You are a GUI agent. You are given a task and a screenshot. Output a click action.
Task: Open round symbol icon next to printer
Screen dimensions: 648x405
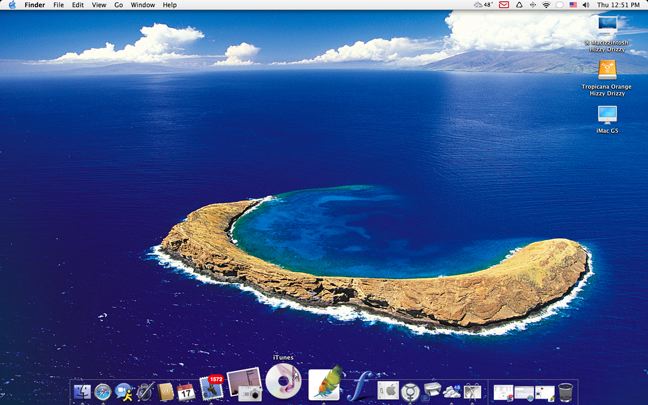(x=410, y=392)
